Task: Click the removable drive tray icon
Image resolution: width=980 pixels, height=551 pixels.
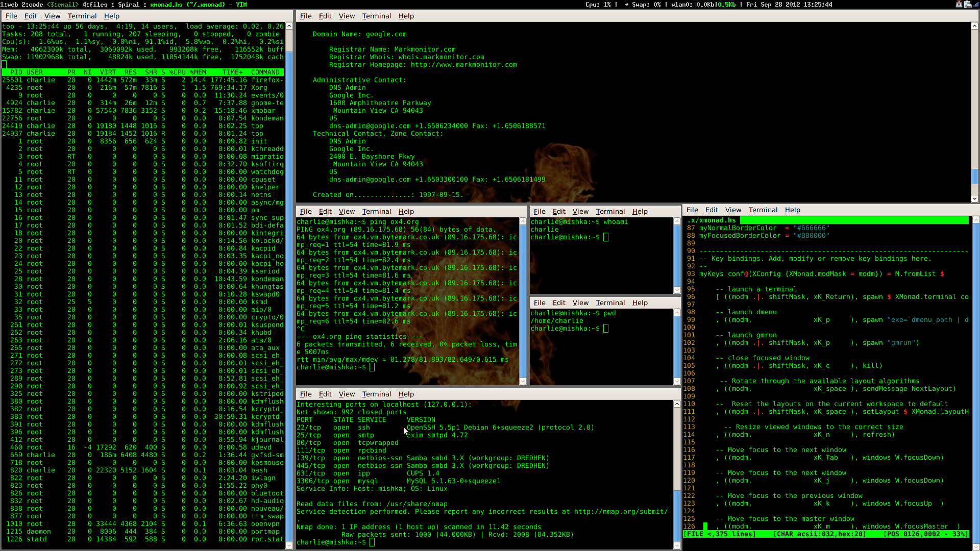Action: pos(959,4)
